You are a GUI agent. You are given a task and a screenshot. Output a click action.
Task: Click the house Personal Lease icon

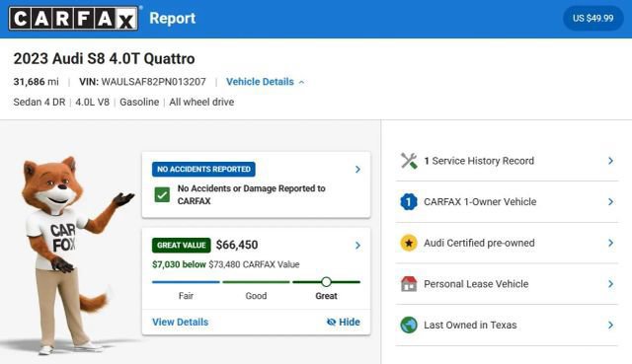coord(409,284)
